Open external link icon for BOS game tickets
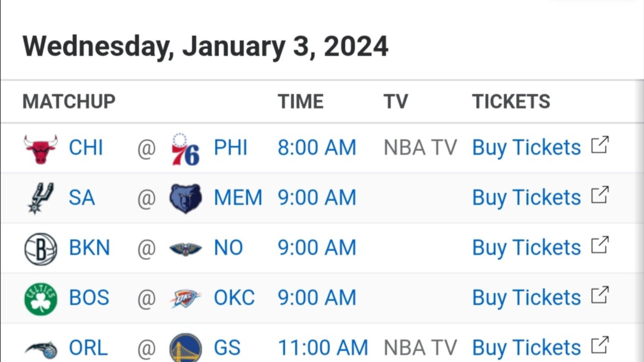 [600, 295]
